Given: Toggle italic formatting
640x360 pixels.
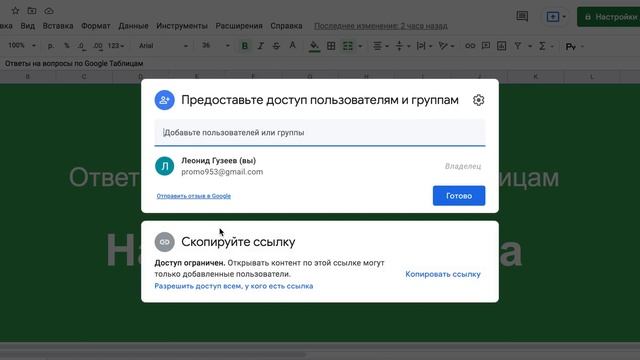Looking at the screenshot, I should click(260, 46).
